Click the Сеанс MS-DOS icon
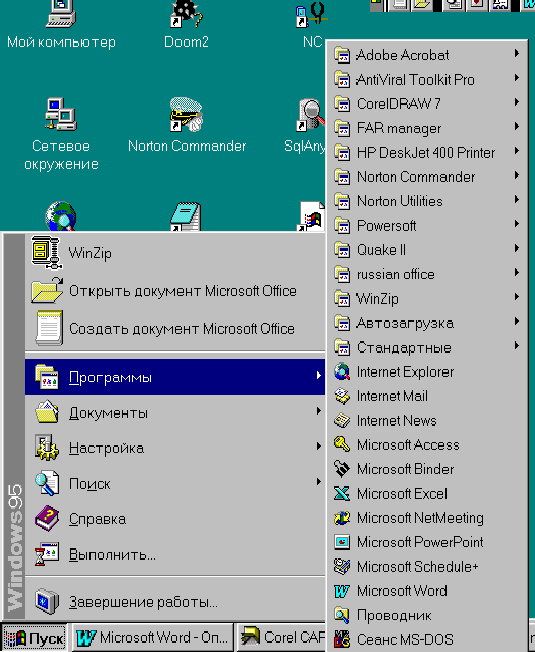535x652 pixels. click(342, 640)
